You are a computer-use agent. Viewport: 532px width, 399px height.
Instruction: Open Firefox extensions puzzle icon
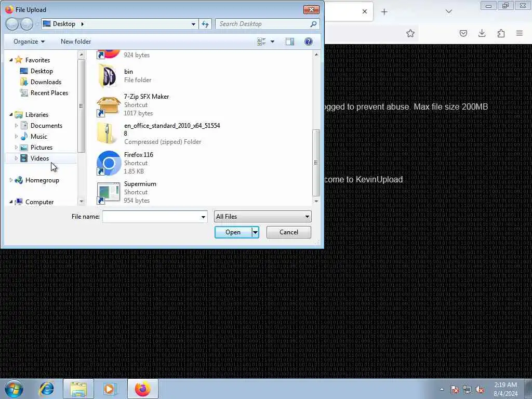(x=501, y=33)
